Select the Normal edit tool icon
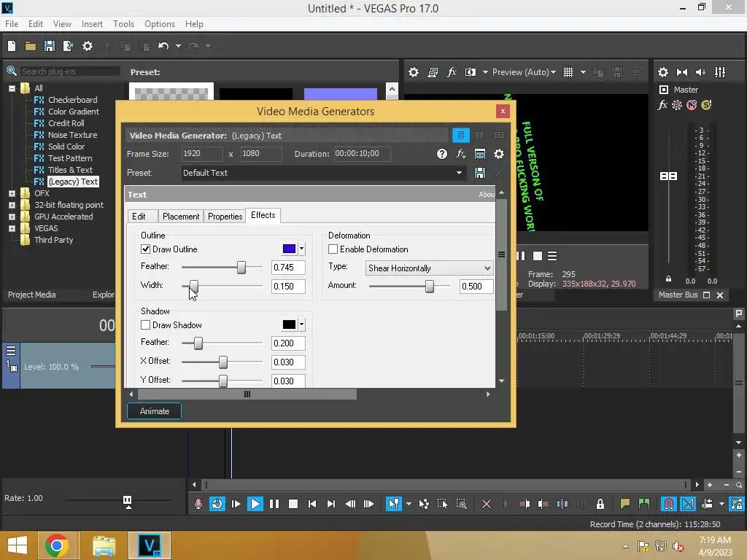The width and height of the screenshot is (747, 560). 393,504
